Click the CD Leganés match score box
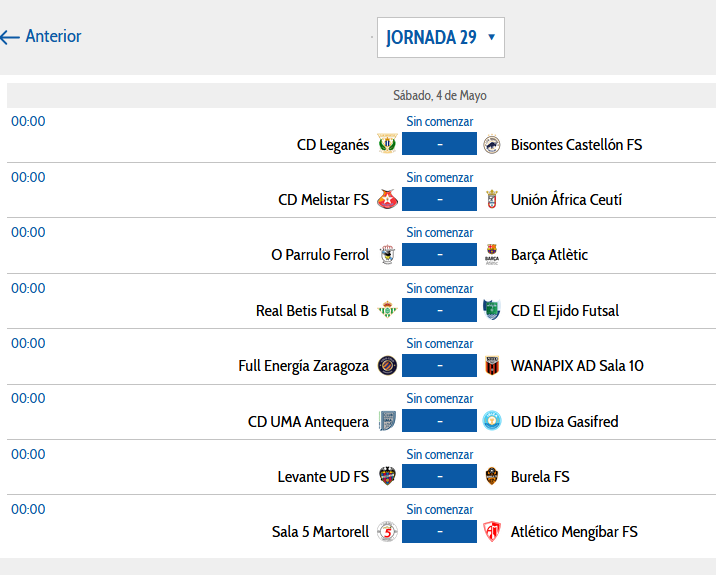The width and height of the screenshot is (716, 575). (x=439, y=144)
